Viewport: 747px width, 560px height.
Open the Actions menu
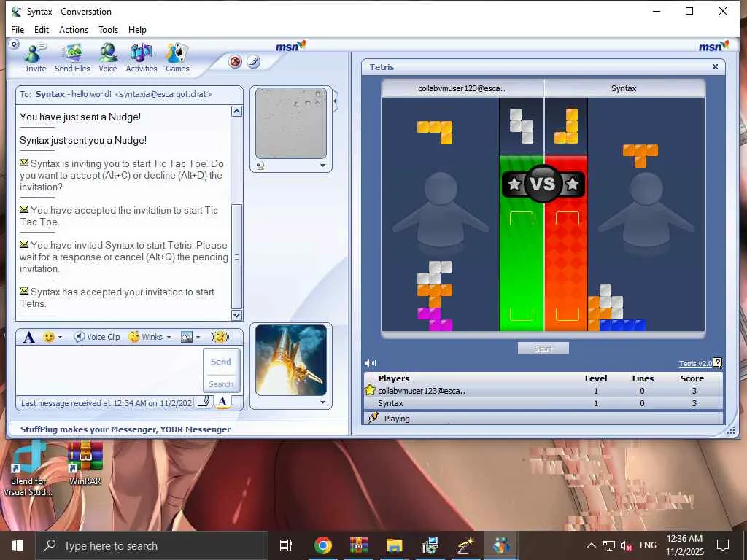74,29
